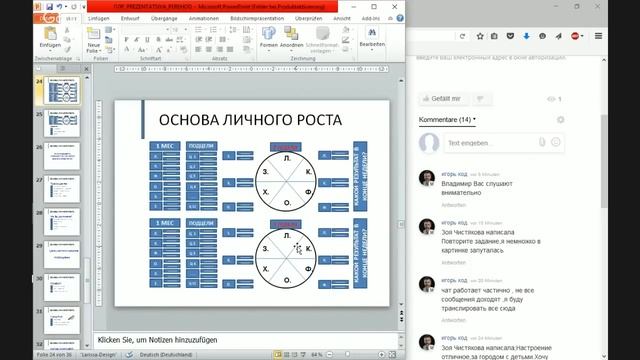This screenshot has height=360, width=640.
Task: Open the browser hamburger menu
Action: coord(598,36)
